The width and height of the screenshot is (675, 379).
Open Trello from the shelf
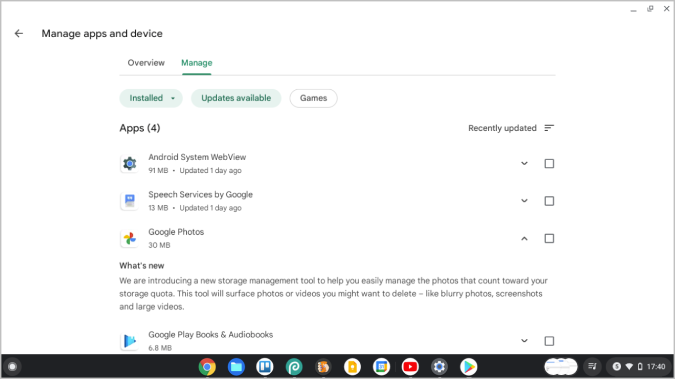(x=265, y=367)
